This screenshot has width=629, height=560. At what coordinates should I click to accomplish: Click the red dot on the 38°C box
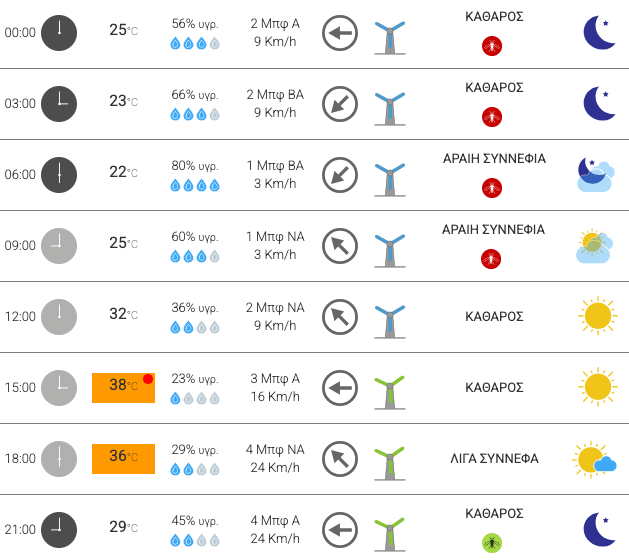coord(148,379)
